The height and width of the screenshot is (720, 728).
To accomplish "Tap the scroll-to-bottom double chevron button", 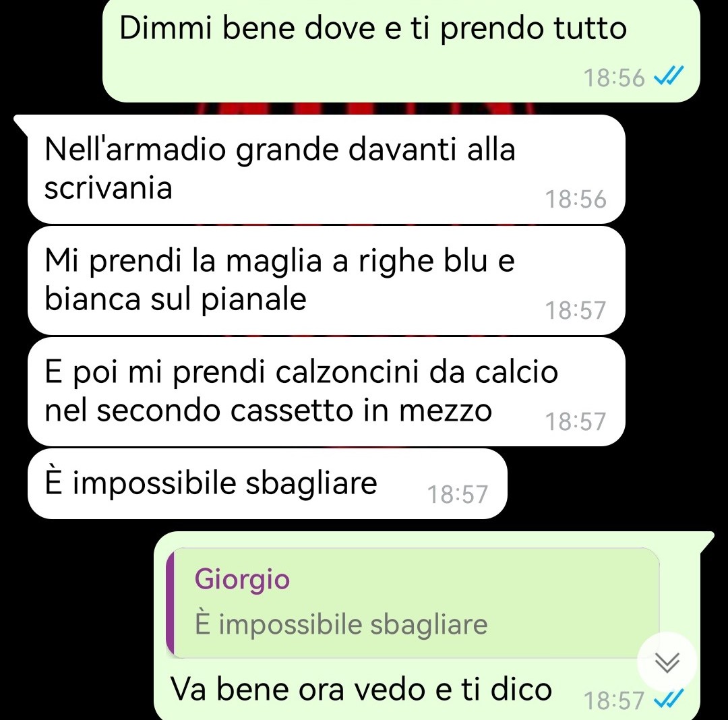I will click(x=667, y=662).
